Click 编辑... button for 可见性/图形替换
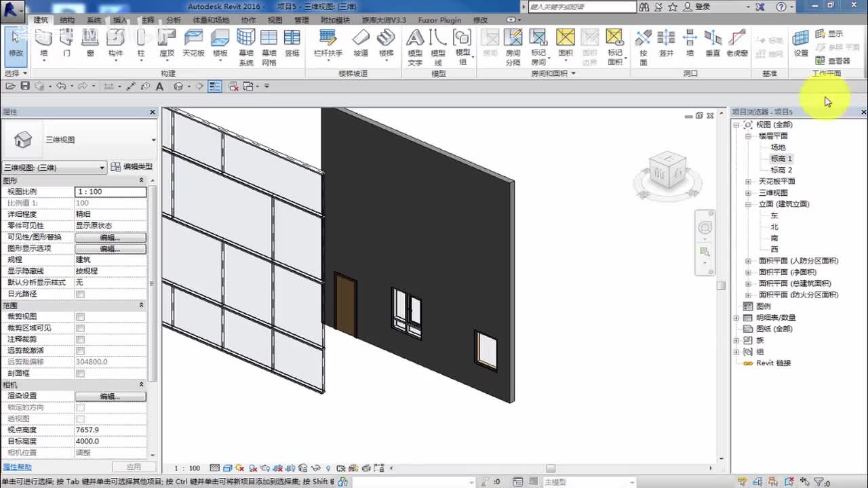Image resolution: width=868 pixels, height=488 pixels. pos(110,237)
